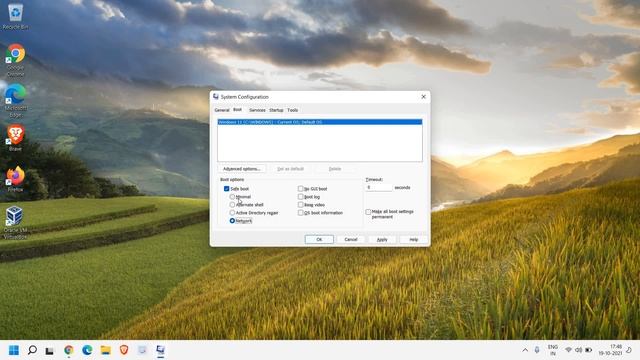Enable Base video checkbox
The height and width of the screenshot is (360, 640).
pyautogui.click(x=300, y=204)
